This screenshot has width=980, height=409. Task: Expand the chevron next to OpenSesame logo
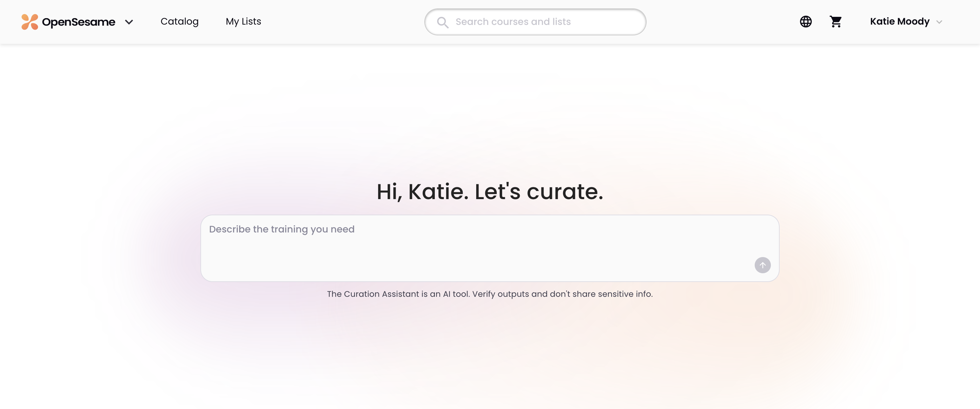[129, 22]
